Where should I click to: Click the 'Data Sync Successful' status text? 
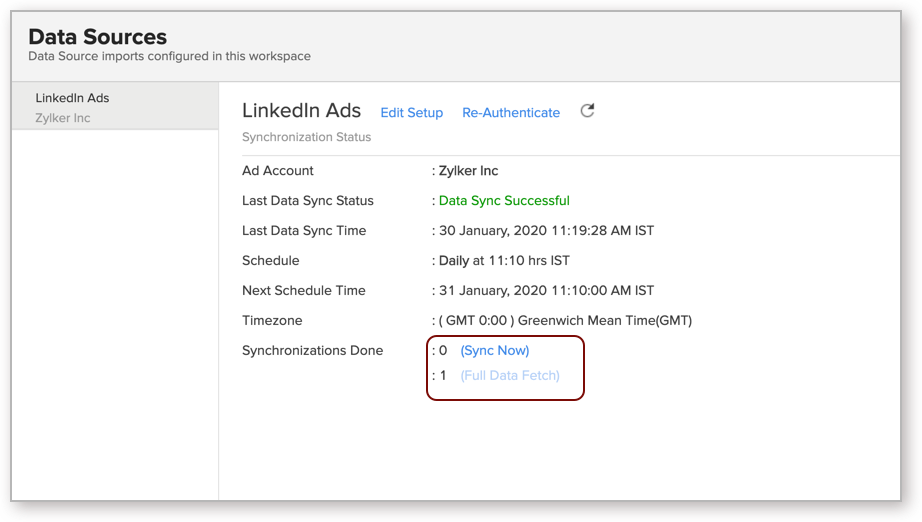pos(504,200)
